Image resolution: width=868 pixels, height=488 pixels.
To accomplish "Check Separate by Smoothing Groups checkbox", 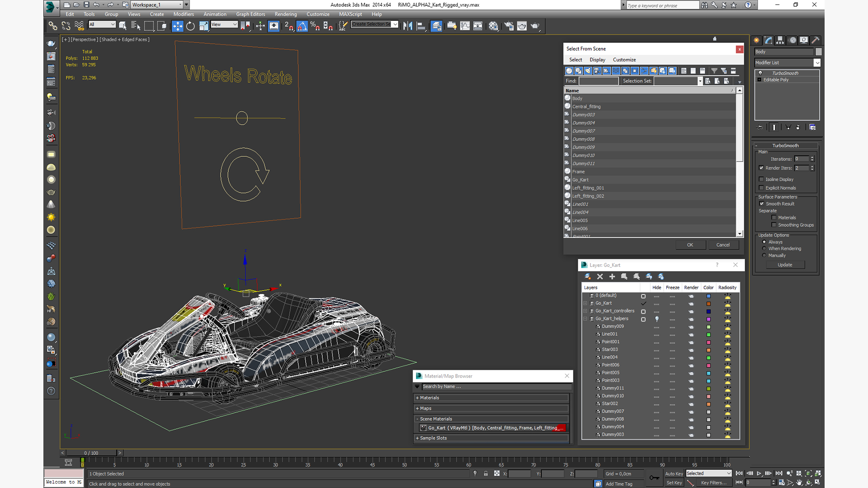I will (x=774, y=225).
